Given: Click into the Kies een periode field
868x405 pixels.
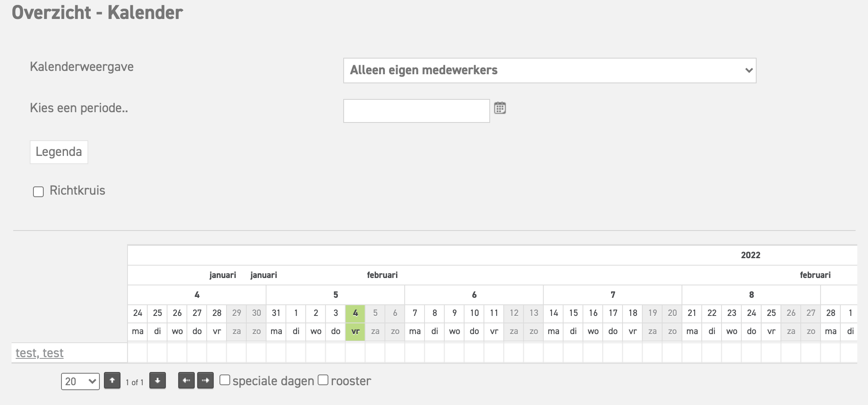Looking at the screenshot, I should [x=416, y=111].
